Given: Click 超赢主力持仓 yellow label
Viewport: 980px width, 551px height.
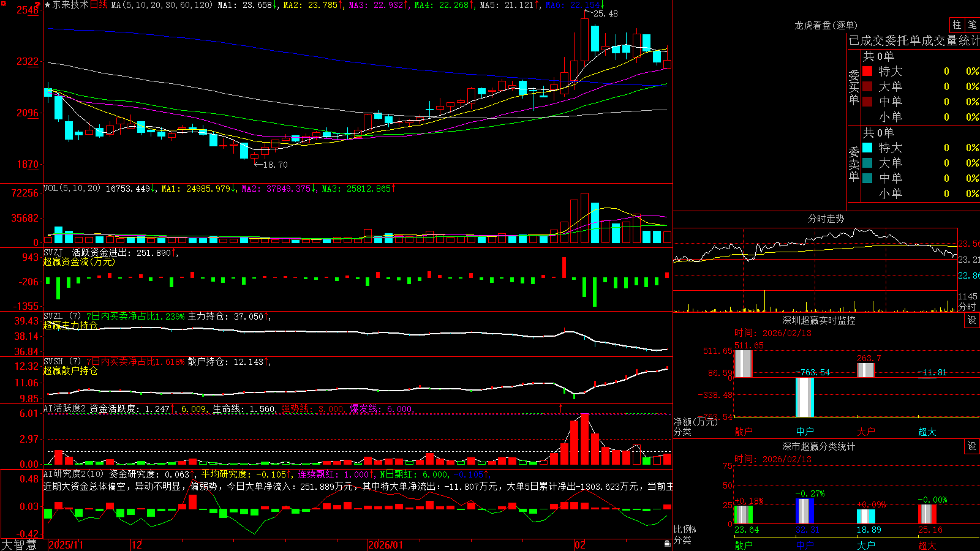Looking at the screenshot, I should pyautogui.click(x=70, y=325).
